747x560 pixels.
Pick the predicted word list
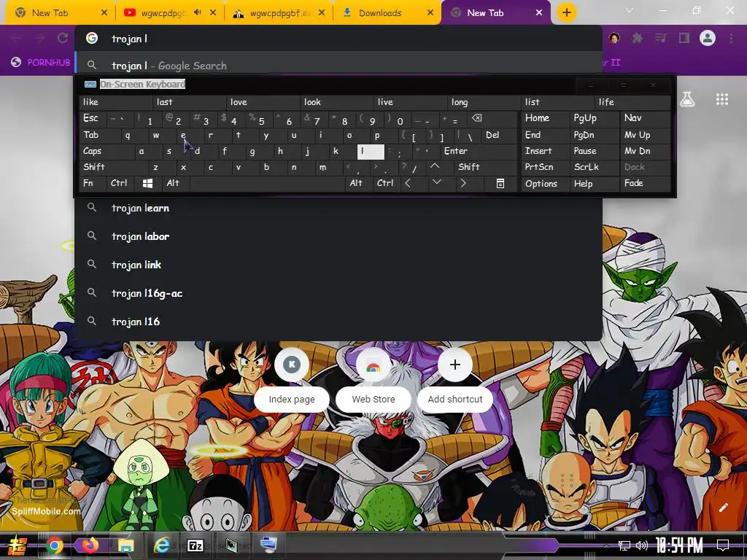(x=558, y=102)
